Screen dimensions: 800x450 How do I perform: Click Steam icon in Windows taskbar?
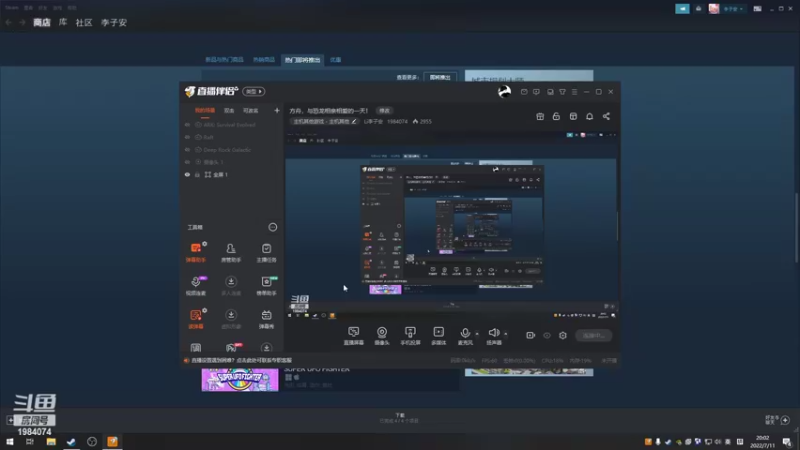pos(71,441)
